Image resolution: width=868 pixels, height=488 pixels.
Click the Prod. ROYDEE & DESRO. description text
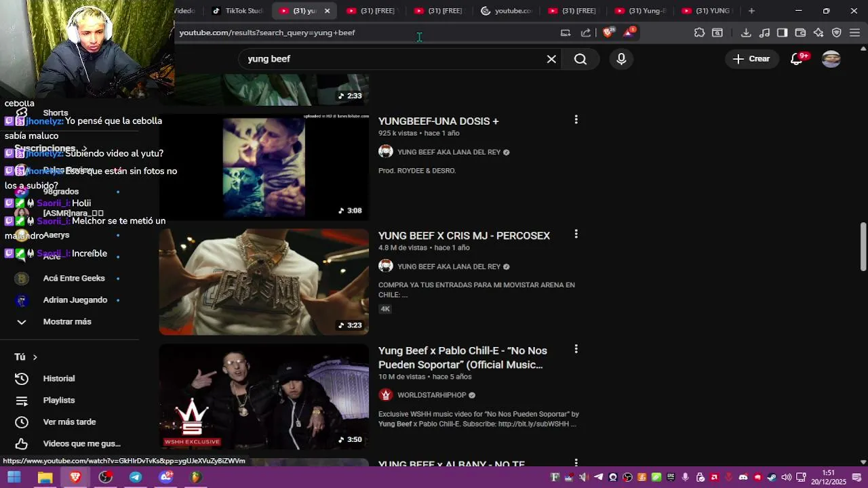click(417, 171)
